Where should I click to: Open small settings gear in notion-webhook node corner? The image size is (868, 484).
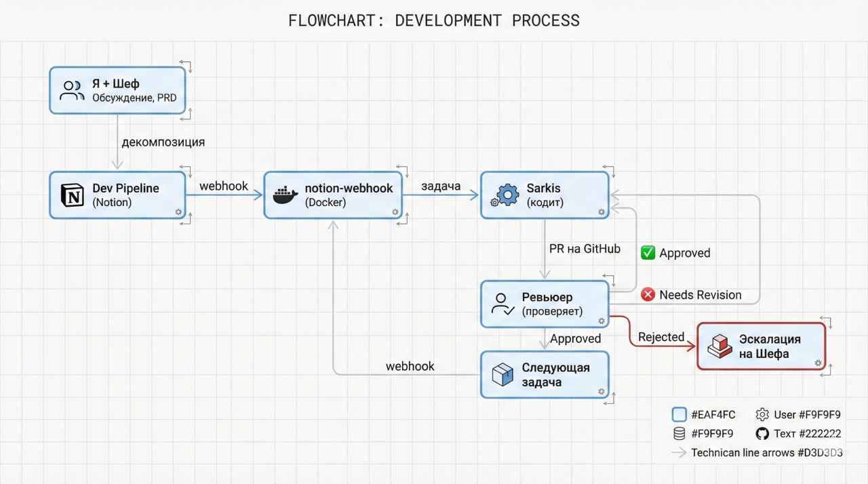[395, 212]
